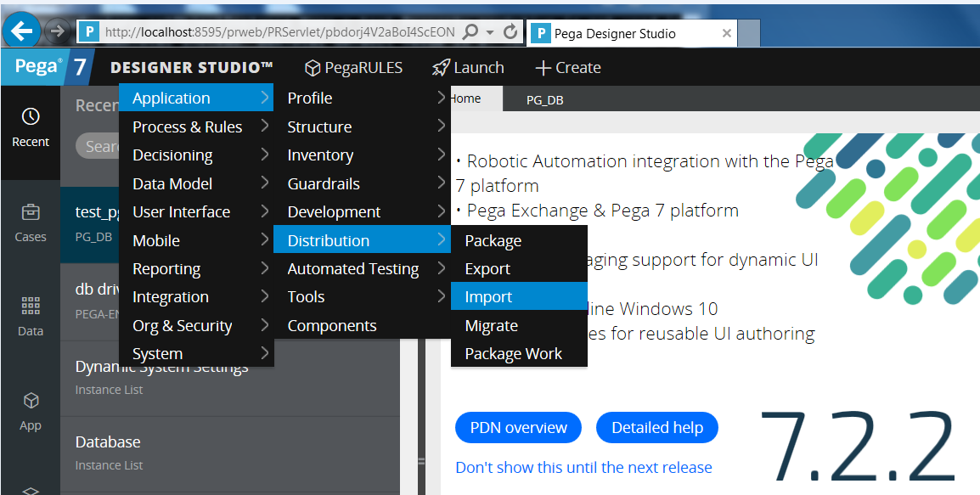Close the Pega Designer Studio browser tab

click(x=726, y=33)
